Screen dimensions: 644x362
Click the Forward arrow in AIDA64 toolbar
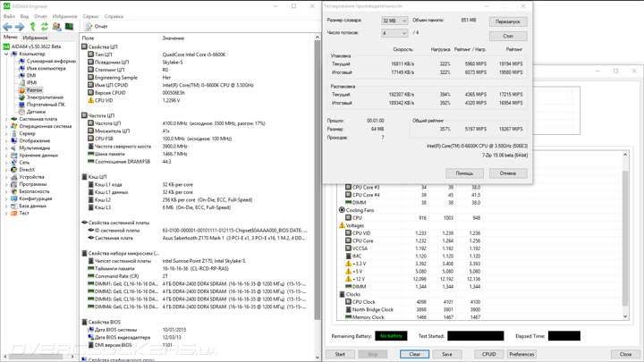click(x=20, y=27)
